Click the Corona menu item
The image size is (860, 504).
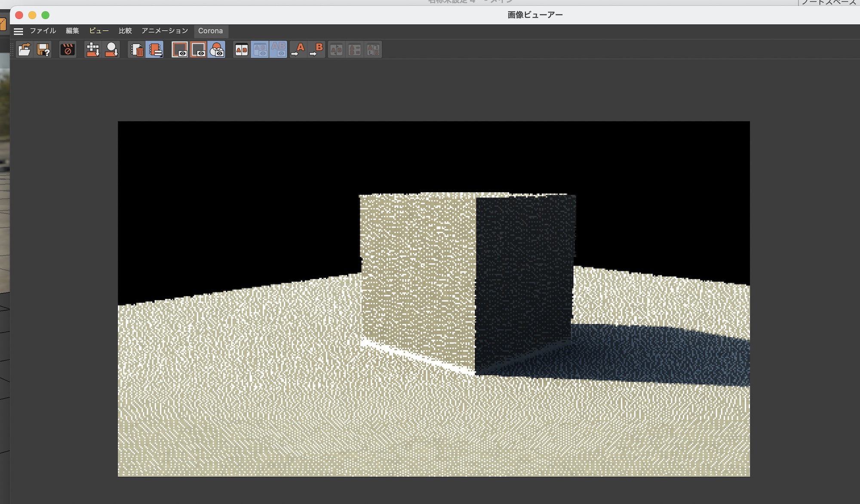210,31
